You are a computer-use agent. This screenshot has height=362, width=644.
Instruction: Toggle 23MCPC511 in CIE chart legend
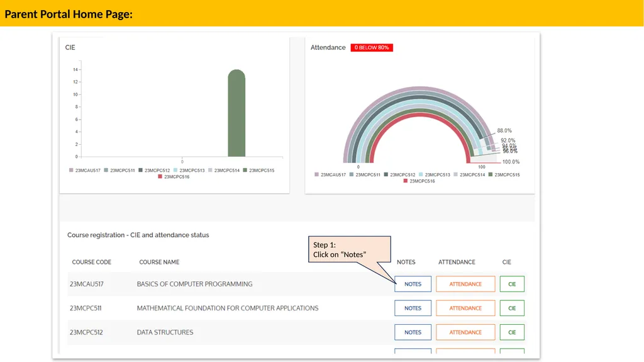coord(119,171)
